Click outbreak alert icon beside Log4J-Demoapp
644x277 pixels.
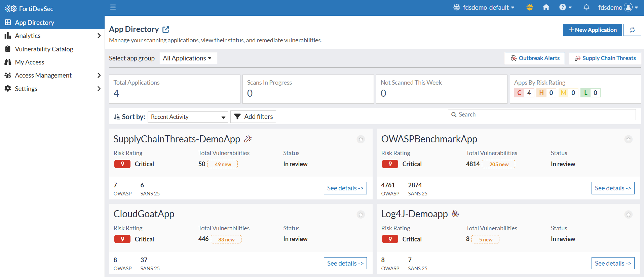coord(455,214)
